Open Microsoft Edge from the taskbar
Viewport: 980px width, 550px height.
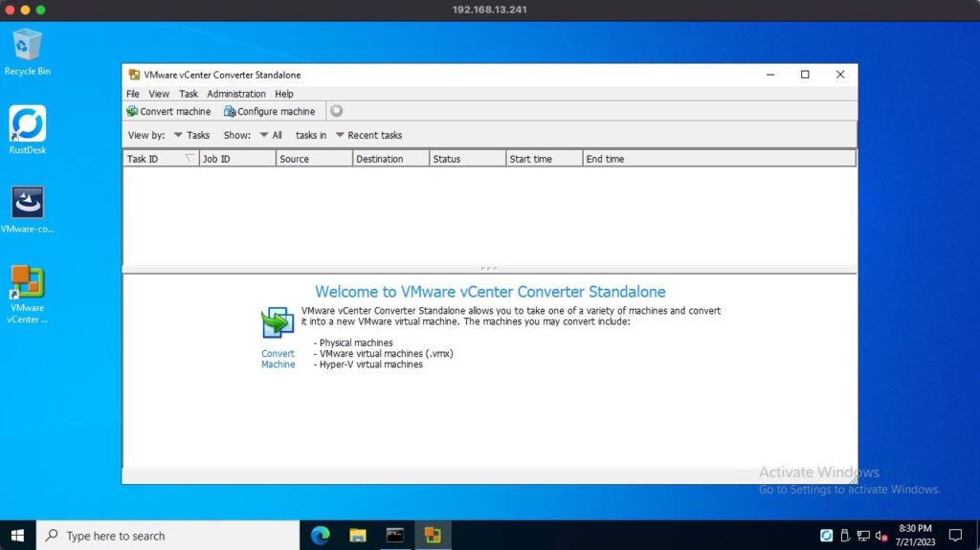pos(320,536)
